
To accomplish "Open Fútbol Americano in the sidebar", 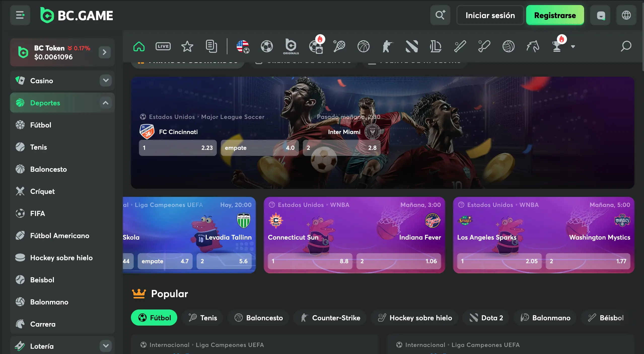I will coord(62,236).
